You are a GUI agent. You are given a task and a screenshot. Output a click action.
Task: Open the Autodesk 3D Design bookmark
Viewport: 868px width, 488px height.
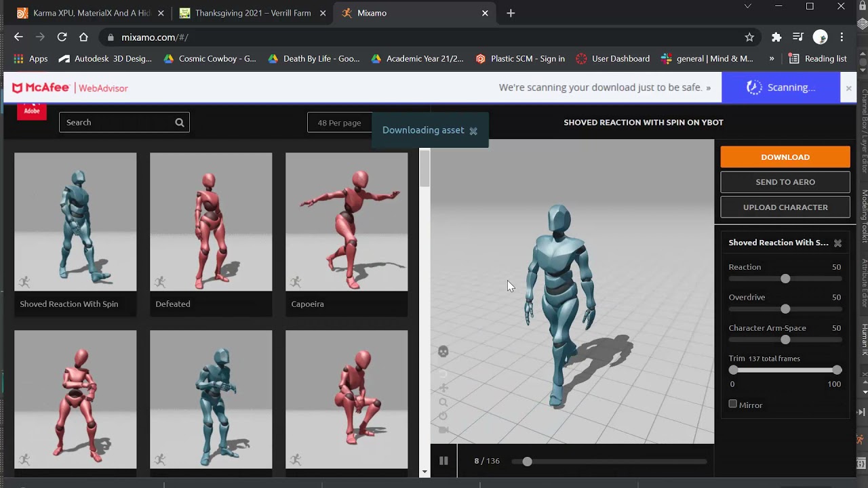click(x=105, y=59)
